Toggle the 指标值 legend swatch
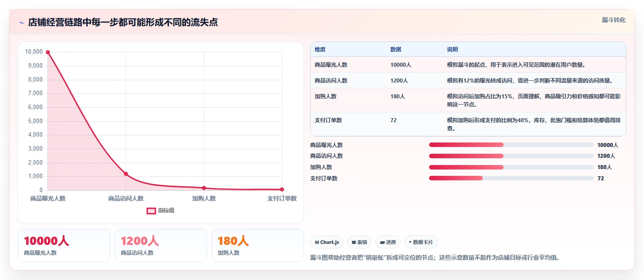This screenshot has width=644, height=280. pos(151,211)
